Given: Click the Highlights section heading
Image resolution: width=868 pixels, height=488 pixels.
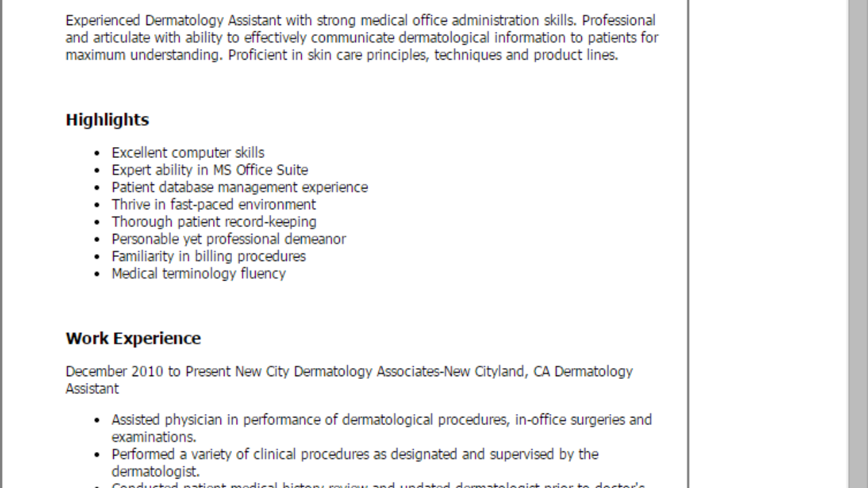Looking at the screenshot, I should click(x=107, y=120).
